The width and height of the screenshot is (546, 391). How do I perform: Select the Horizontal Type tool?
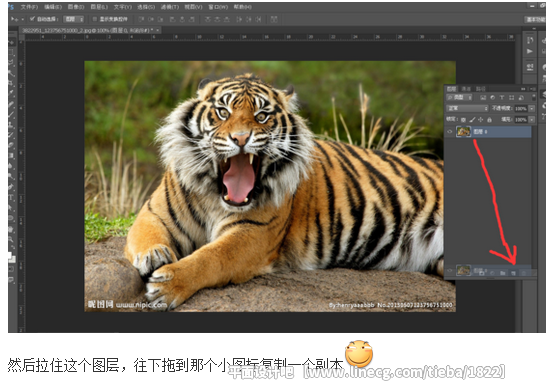pos(11,198)
